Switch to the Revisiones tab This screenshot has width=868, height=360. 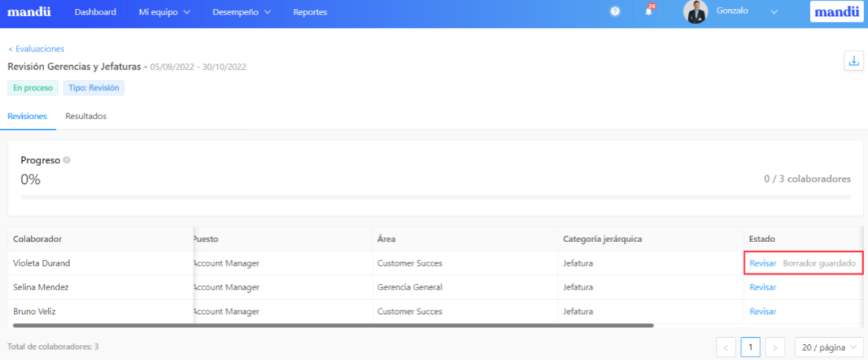[x=27, y=117]
